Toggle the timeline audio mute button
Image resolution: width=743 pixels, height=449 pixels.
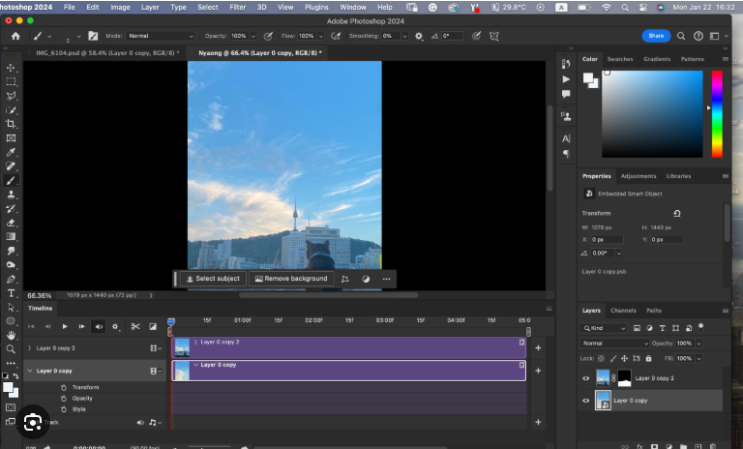pyautogui.click(x=98, y=326)
